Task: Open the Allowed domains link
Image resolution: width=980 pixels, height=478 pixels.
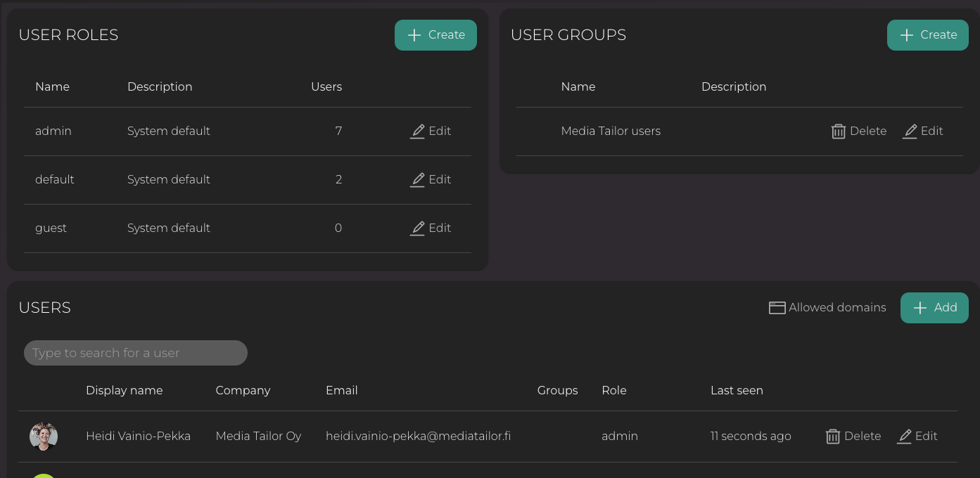Action: [x=837, y=308]
